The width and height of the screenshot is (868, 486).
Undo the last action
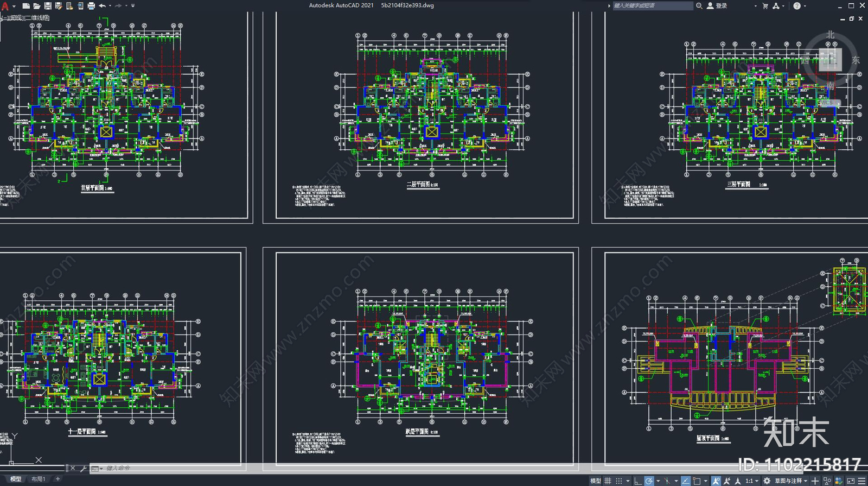(102, 6)
